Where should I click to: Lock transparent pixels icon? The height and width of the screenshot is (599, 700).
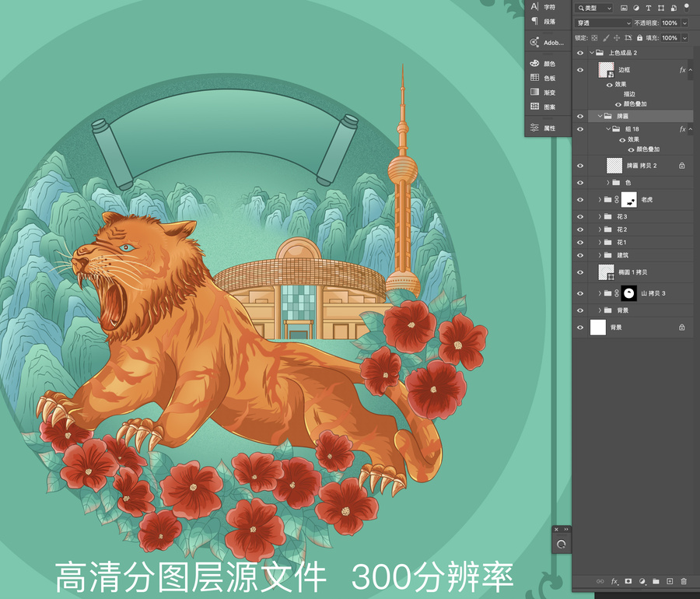tap(594, 38)
